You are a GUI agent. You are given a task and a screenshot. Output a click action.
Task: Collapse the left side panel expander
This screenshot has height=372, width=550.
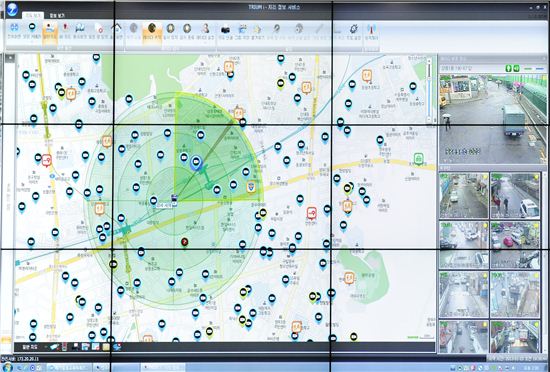[9, 58]
